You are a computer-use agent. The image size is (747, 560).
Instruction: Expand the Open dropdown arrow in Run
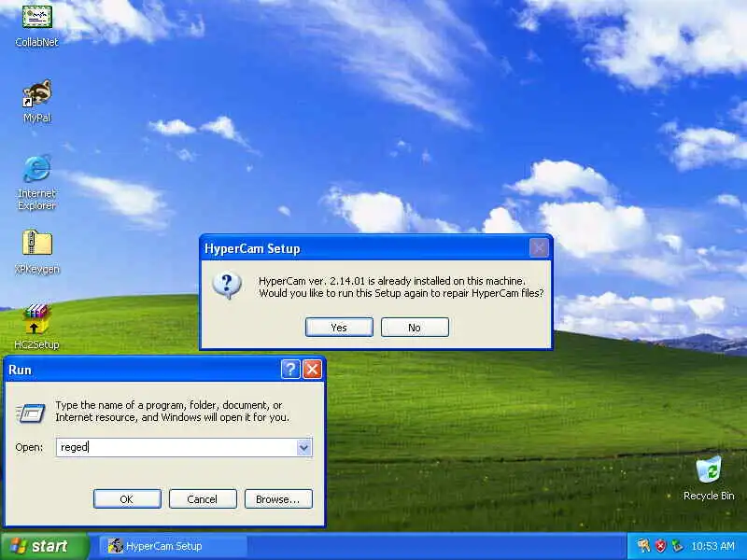click(x=303, y=447)
